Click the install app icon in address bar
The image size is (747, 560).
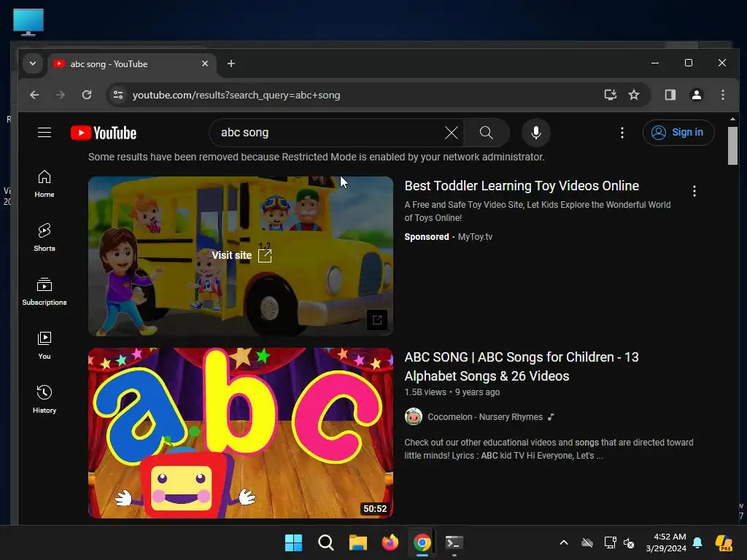click(x=611, y=95)
